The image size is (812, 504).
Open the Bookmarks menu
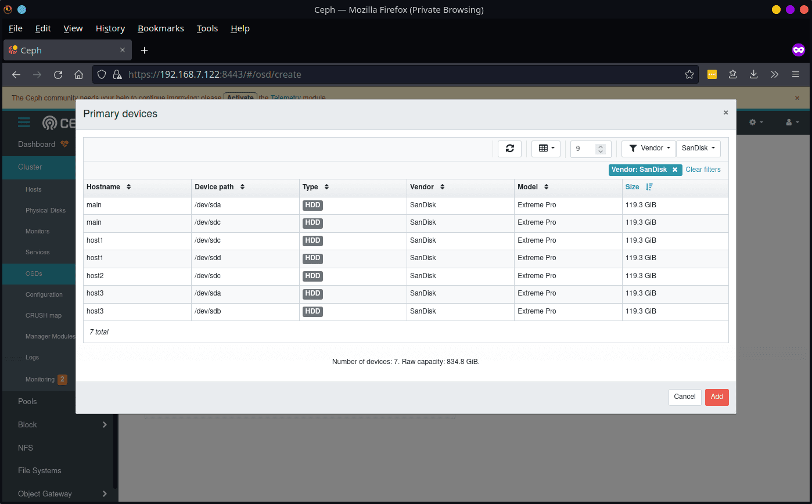click(160, 28)
